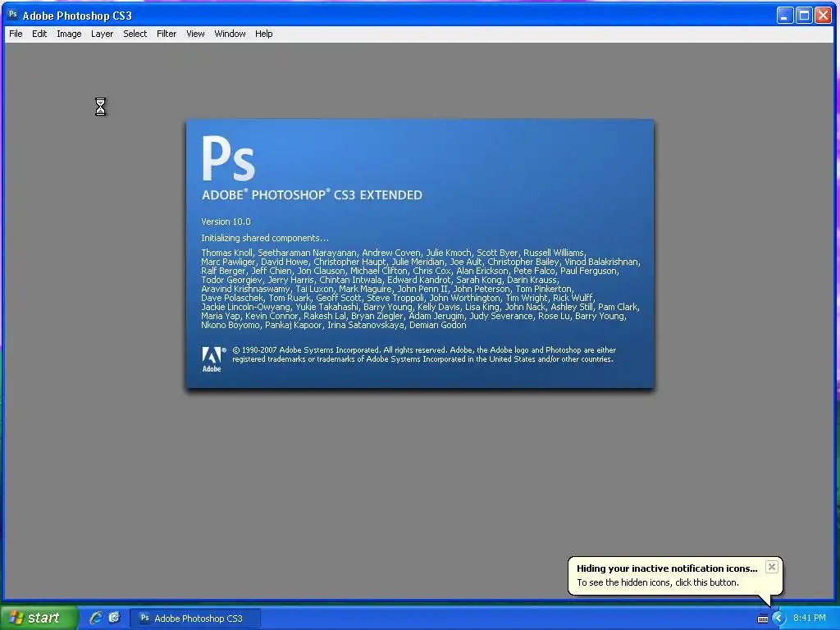Screen dimensions: 840x630
Task: Click the Photoshop icon in the title bar
Action: click(13, 15)
